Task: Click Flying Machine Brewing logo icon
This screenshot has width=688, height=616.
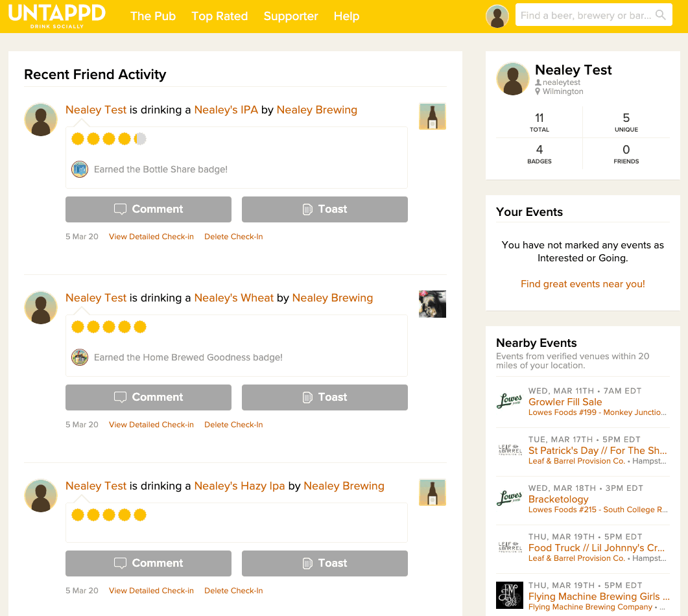Action: tap(510, 595)
